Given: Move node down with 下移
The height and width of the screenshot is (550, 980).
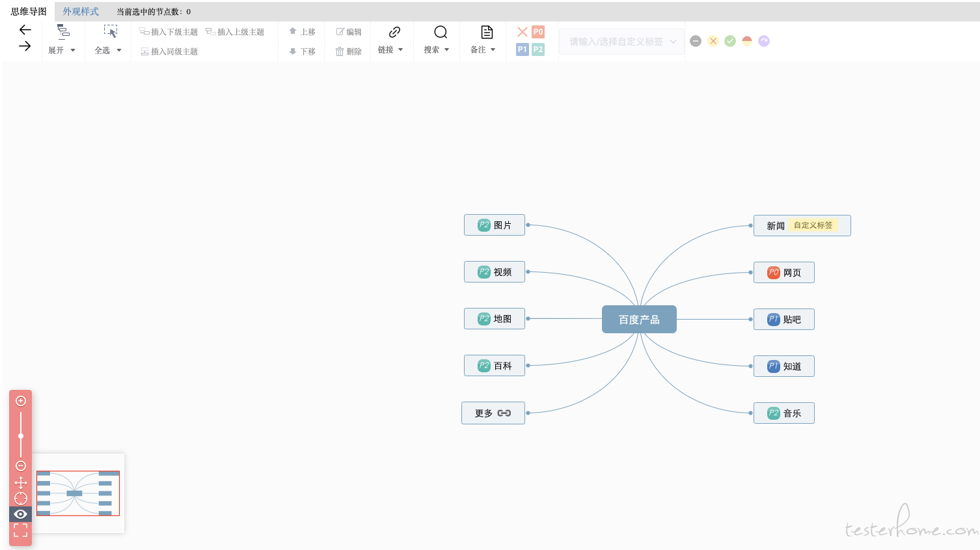Looking at the screenshot, I should (x=302, y=51).
